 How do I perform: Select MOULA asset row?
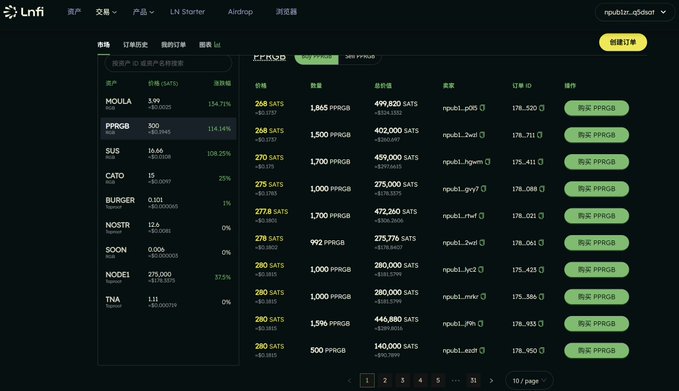pyautogui.click(x=168, y=104)
